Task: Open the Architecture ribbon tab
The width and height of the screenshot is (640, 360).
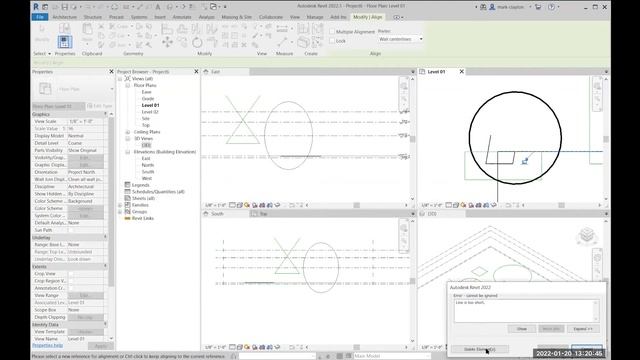Action: pyautogui.click(x=64, y=17)
